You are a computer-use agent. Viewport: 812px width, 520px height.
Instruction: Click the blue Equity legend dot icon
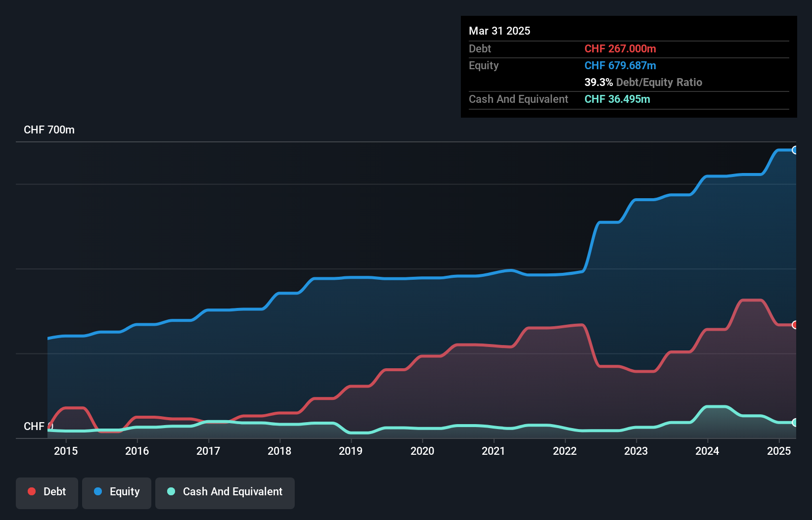98,491
